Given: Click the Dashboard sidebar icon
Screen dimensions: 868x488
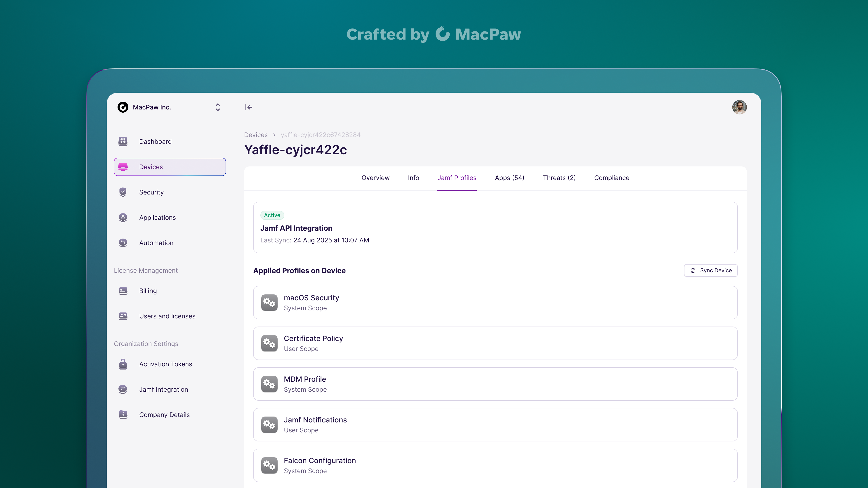Looking at the screenshot, I should [123, 141].
